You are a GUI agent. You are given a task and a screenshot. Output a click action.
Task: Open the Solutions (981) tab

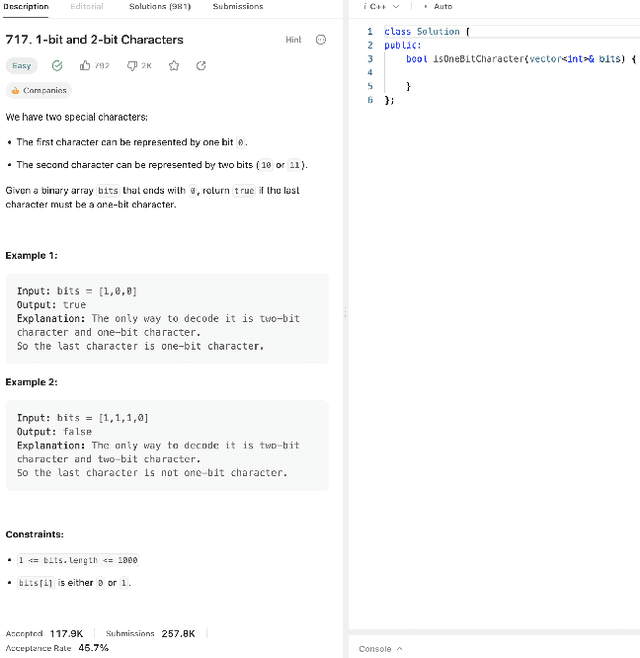click(160, 7)
